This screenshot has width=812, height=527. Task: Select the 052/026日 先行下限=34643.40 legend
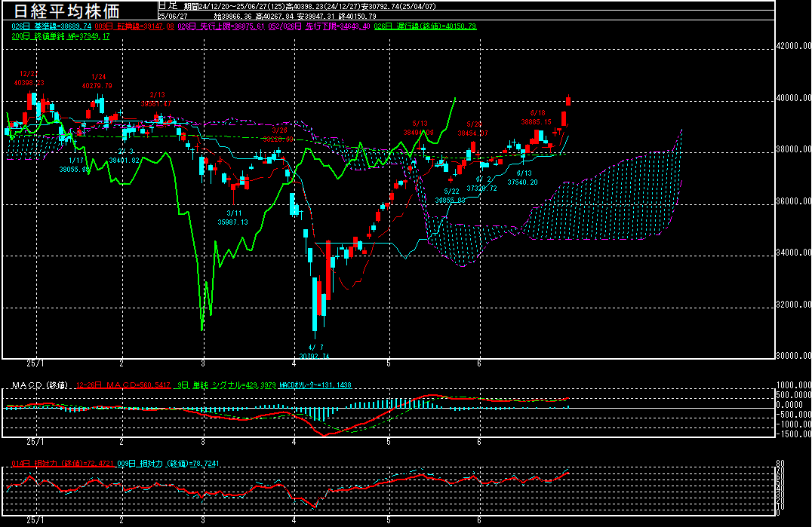click(319, 26)
